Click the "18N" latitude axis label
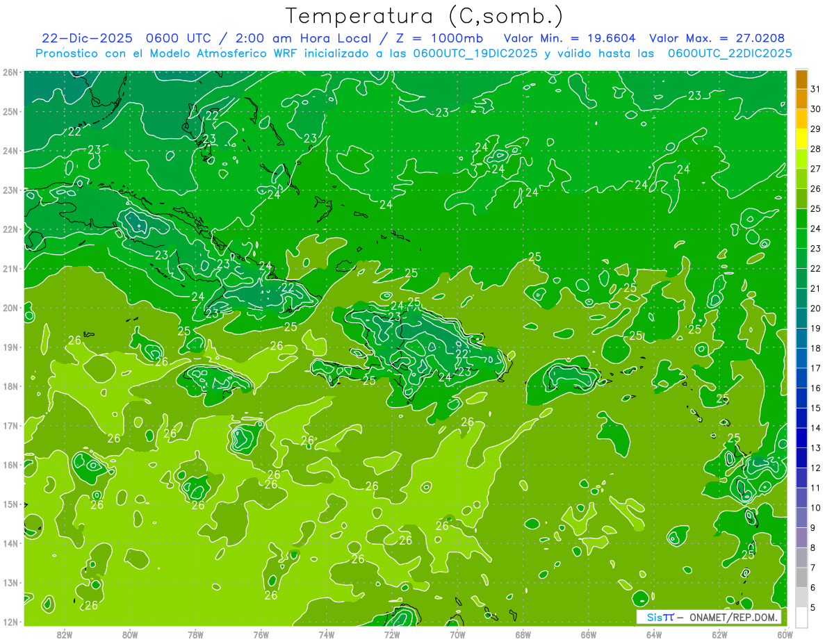Viewport: 834px width, 644px height. (x=10, y=386)
